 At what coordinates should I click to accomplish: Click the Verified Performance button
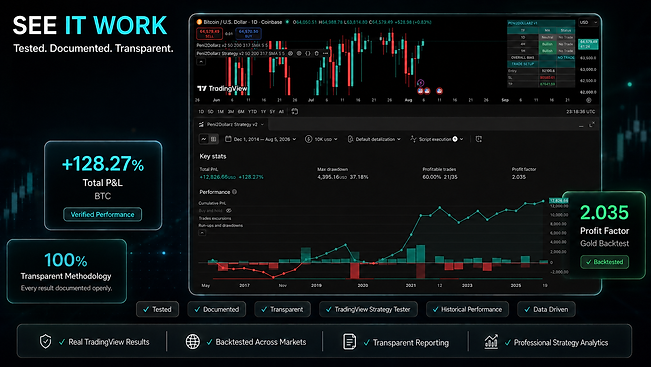tap(103, 214)
